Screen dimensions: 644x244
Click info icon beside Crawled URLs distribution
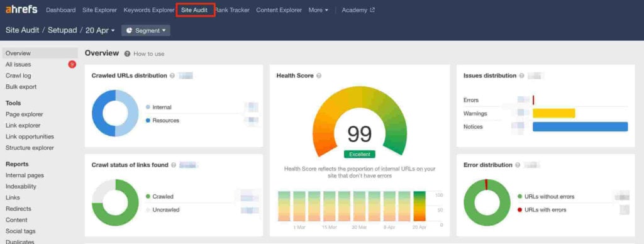tap(172, 75)
